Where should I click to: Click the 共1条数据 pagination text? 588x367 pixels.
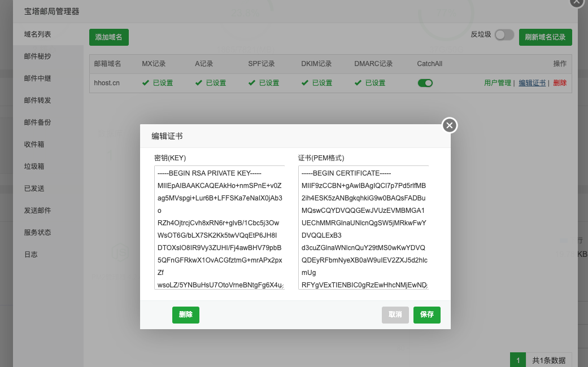click(549, 360)
